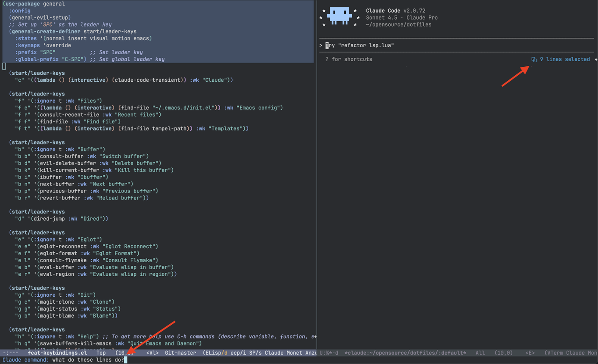
Task: Click the '-:---' buffer status flags
Action: tap(10, 353)
